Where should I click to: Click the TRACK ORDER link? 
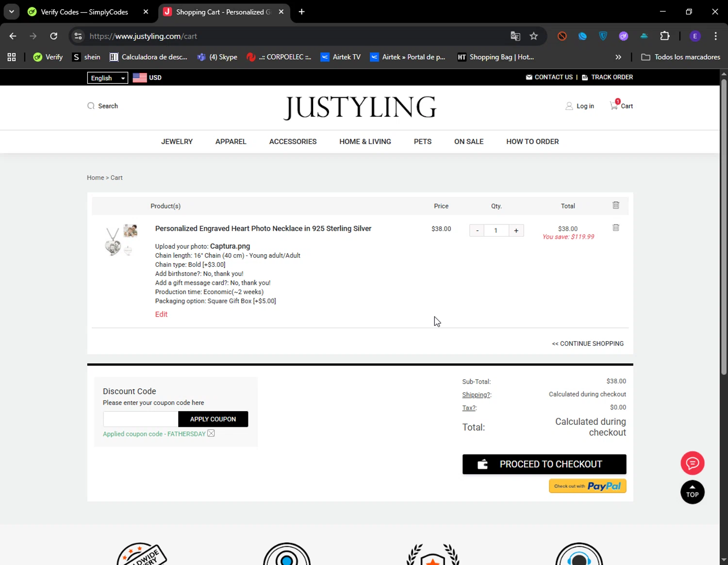click(607, 77)
